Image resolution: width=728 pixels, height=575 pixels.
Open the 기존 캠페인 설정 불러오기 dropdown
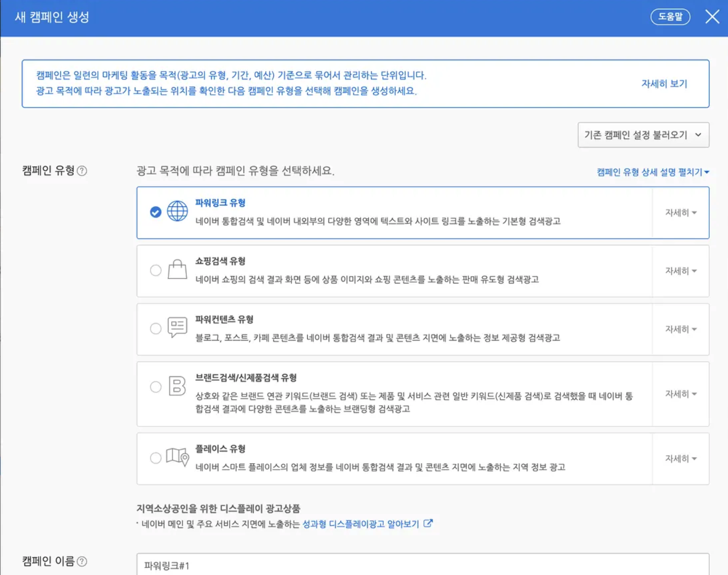[643, 135]
